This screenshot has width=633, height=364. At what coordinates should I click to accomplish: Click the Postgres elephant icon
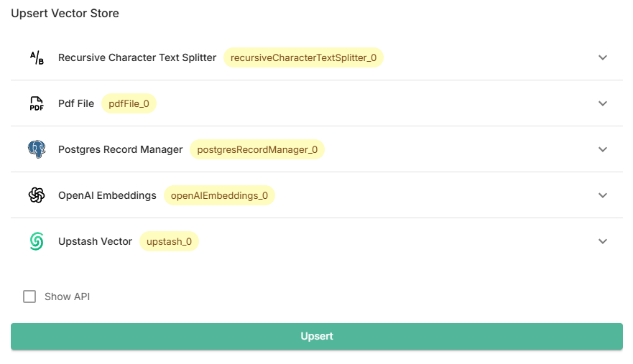pyautogui.click(x=37, y=149)
